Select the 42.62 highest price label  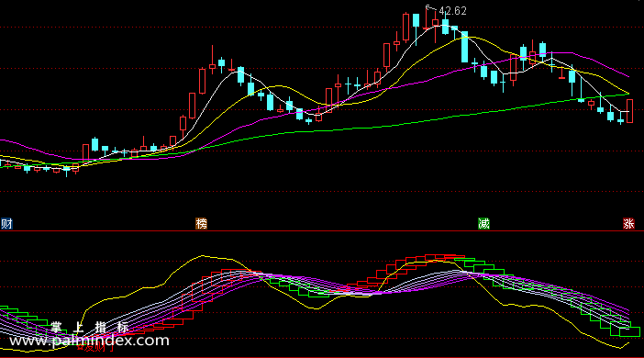pyautogui.click(x=452, y=11)
